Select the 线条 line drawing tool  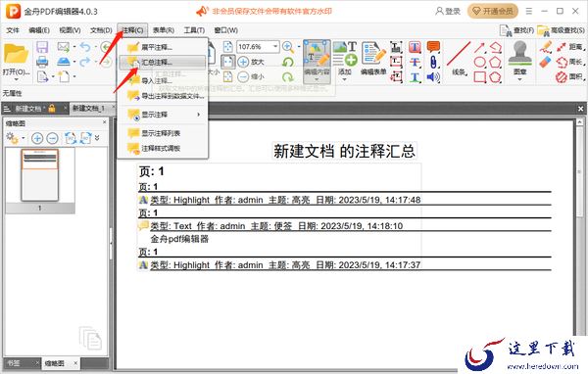click(459, 59)
